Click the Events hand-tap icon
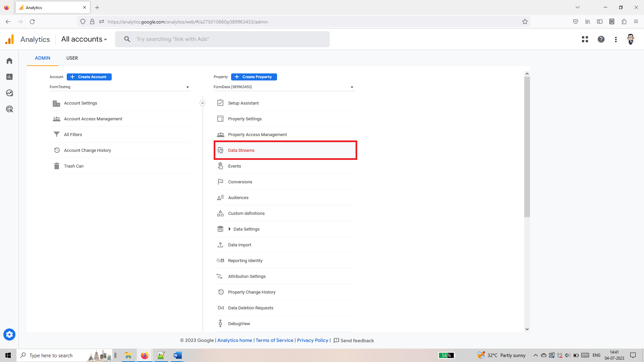 [x=220, y=166]
